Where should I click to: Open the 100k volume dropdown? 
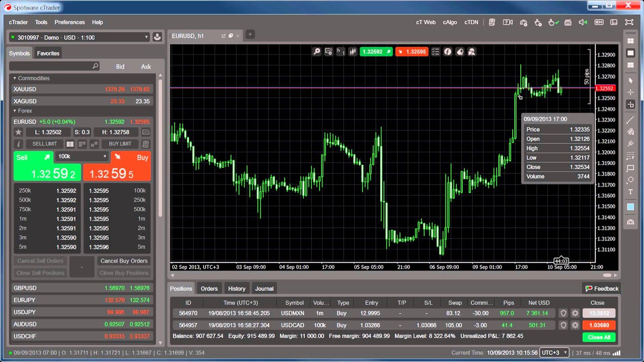click(x=82, y=156)
